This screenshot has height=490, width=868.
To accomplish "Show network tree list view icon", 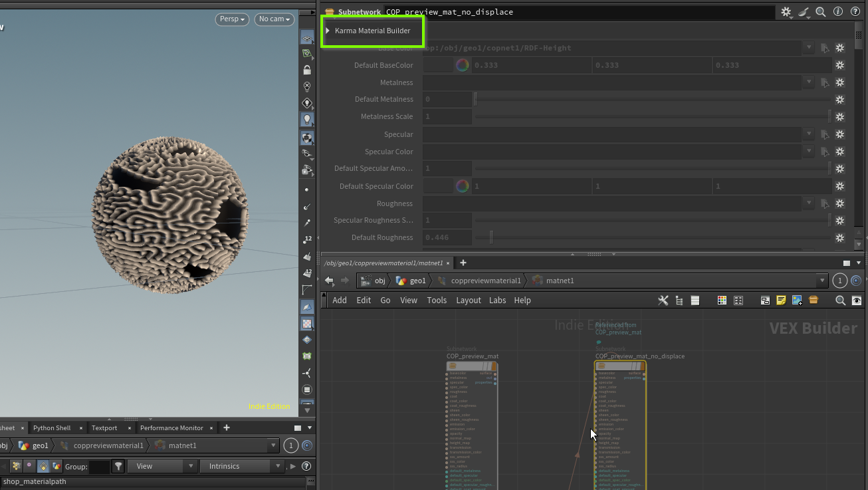I will (x=679, y=301).
